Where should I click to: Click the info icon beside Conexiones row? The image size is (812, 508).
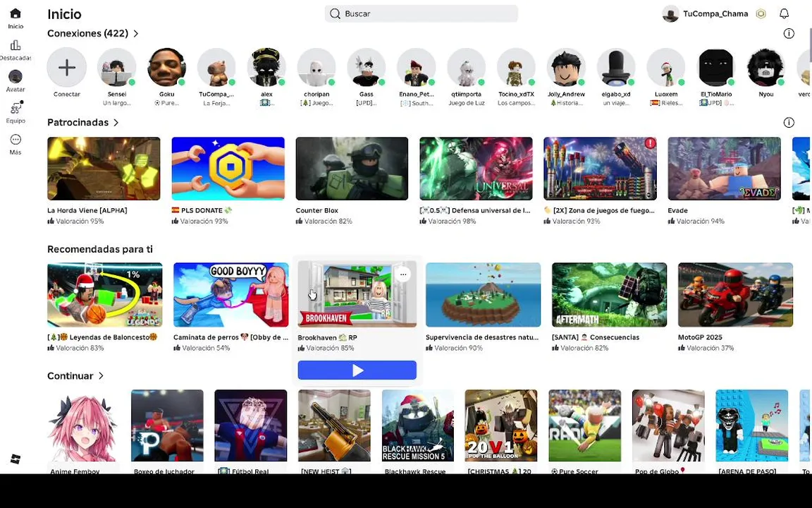pos(789,34)
